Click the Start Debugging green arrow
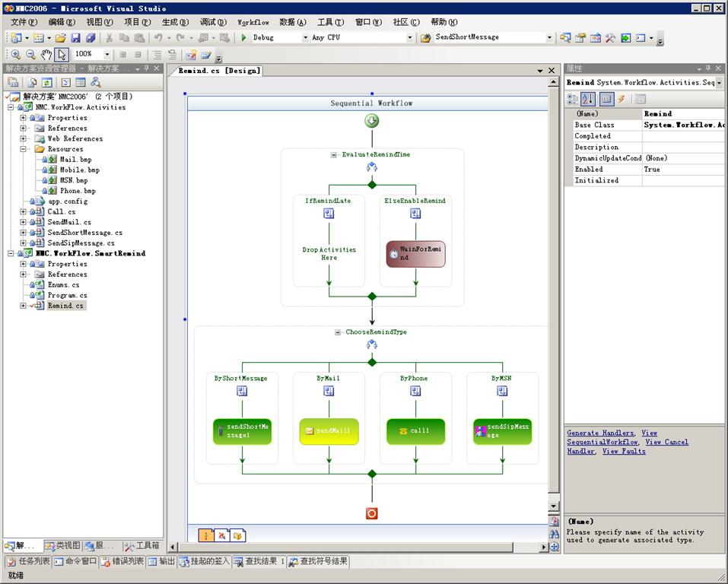Viewport: 728px width, 584px height. coord(243,37)
